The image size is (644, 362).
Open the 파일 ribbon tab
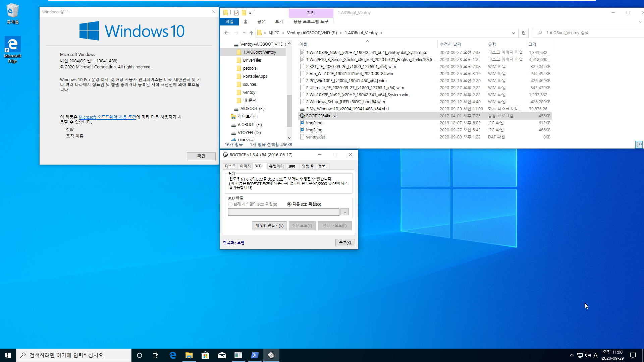pyautogui.click(x=229, y=21)
